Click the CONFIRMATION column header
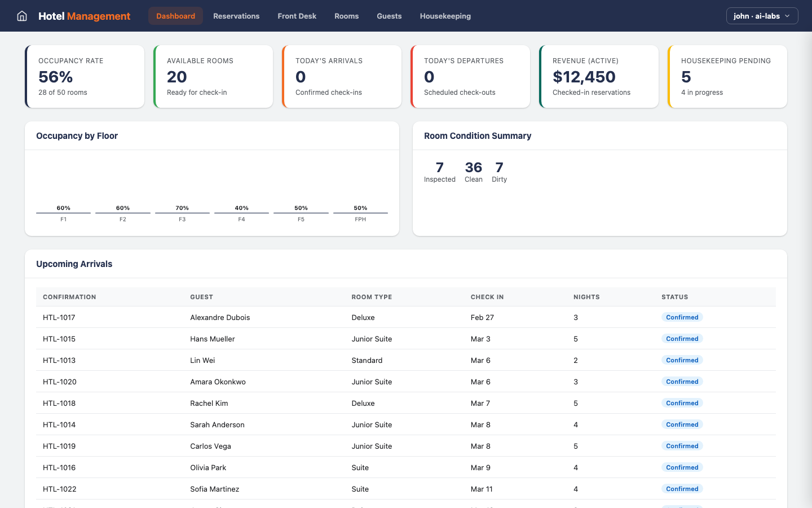The height and width of the screenshot is (508, 812). 69,297
